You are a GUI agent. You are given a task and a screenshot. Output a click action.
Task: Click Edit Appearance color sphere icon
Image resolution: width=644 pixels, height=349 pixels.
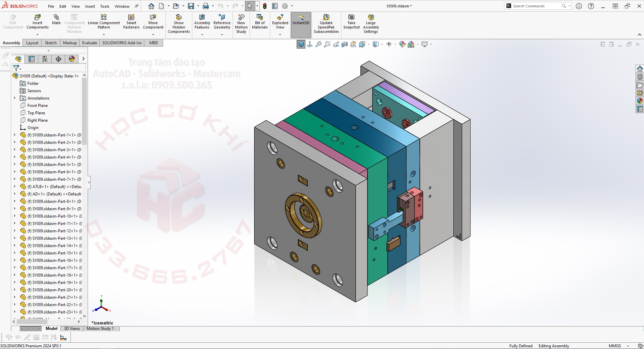(x=402, y=44)
